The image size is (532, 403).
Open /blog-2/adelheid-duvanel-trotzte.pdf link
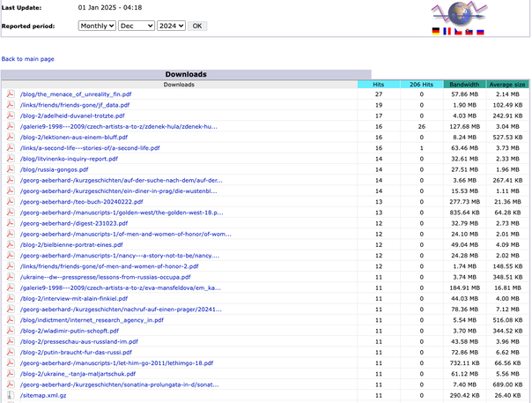click(72, 116)
